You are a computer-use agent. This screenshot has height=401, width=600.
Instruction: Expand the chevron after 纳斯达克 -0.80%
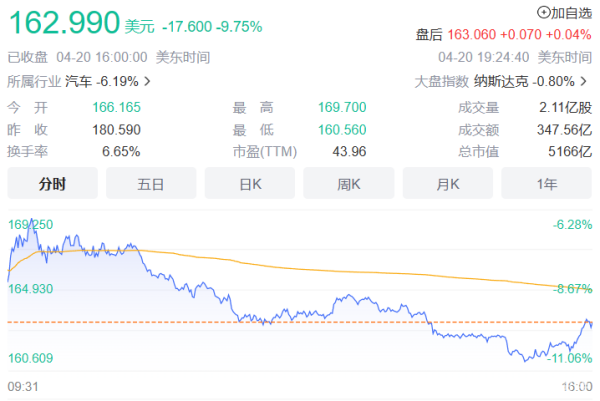coord(587,81)
